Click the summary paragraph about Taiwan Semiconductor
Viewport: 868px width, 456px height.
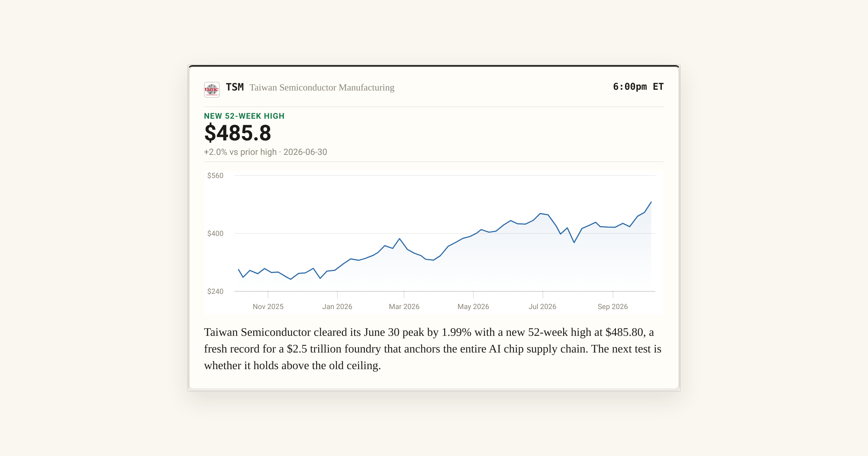tap(433, 349)
